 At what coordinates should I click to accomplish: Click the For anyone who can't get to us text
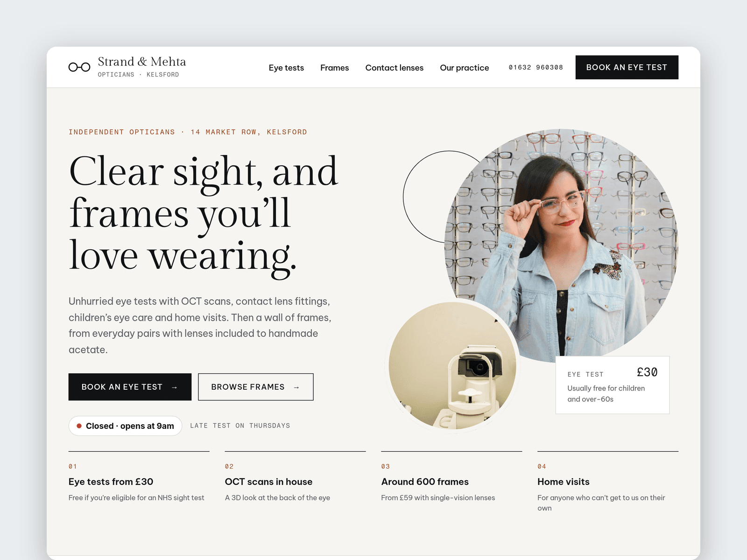601,503
